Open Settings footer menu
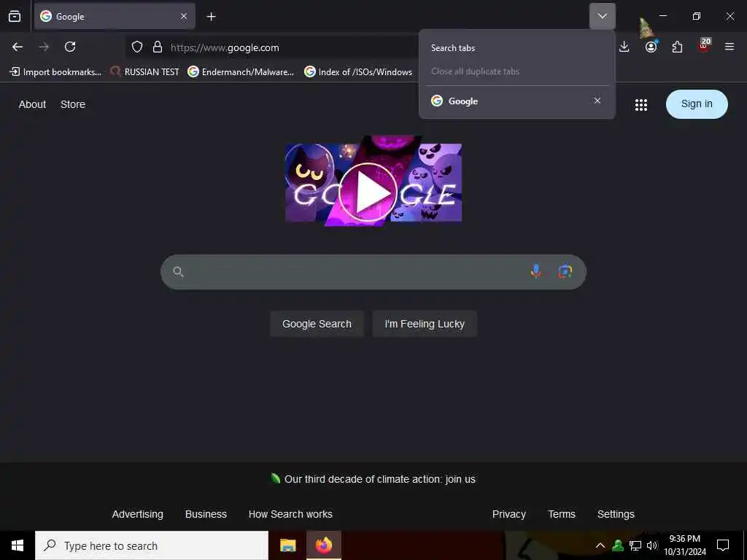 (616, 514)
